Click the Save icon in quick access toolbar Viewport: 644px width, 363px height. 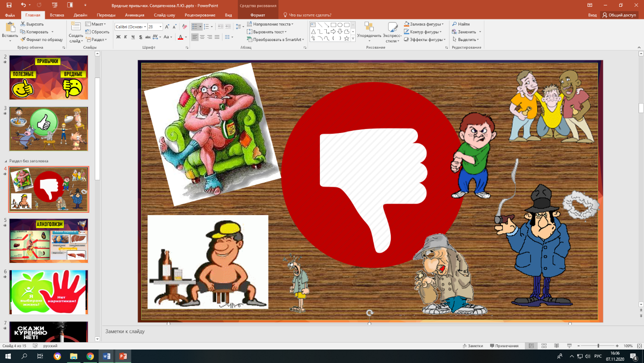tap(9, 5)
